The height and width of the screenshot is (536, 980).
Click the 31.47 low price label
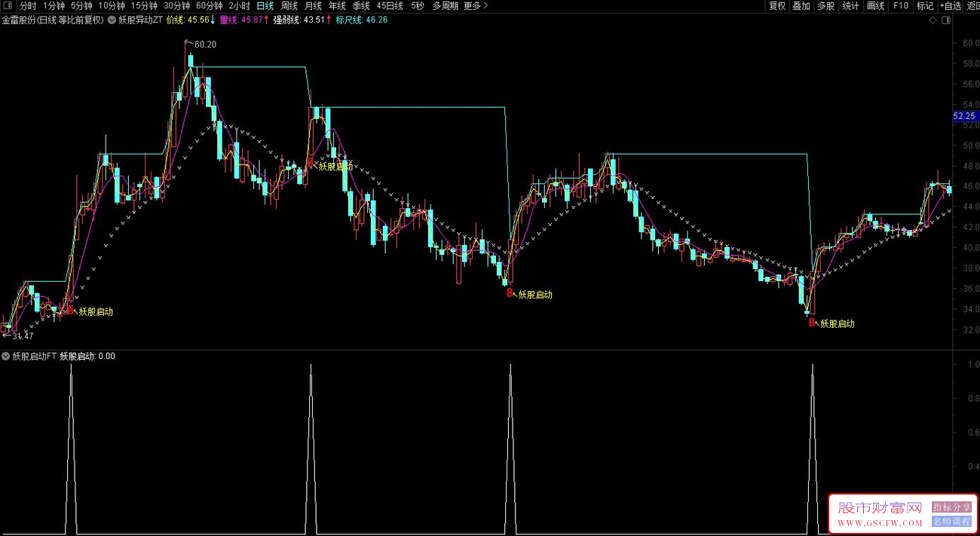tap(23, 335)
